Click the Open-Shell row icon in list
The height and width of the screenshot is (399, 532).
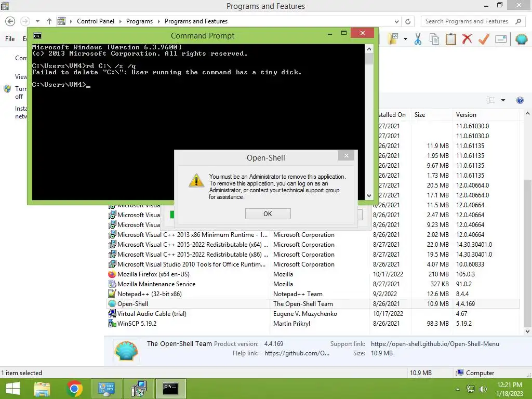[x=112, y=303]
